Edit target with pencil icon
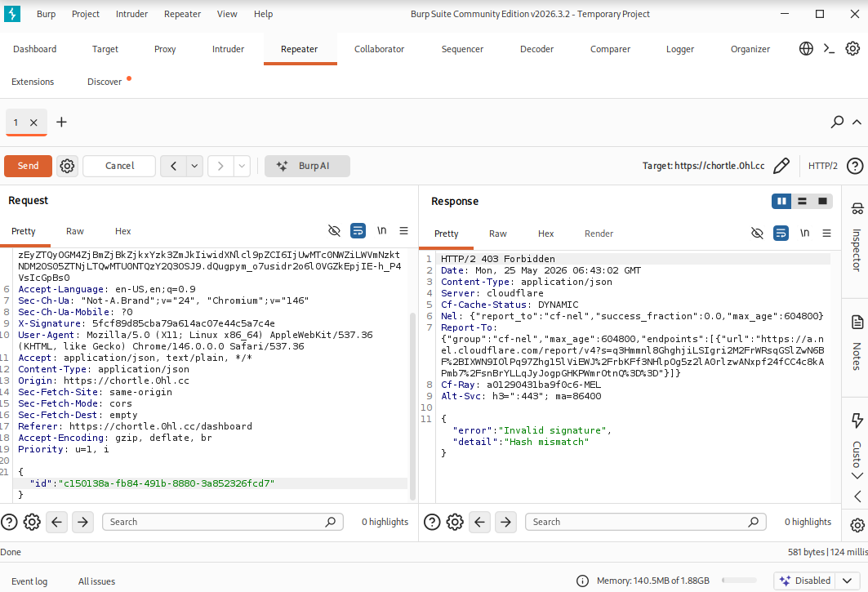 point(781,166)
